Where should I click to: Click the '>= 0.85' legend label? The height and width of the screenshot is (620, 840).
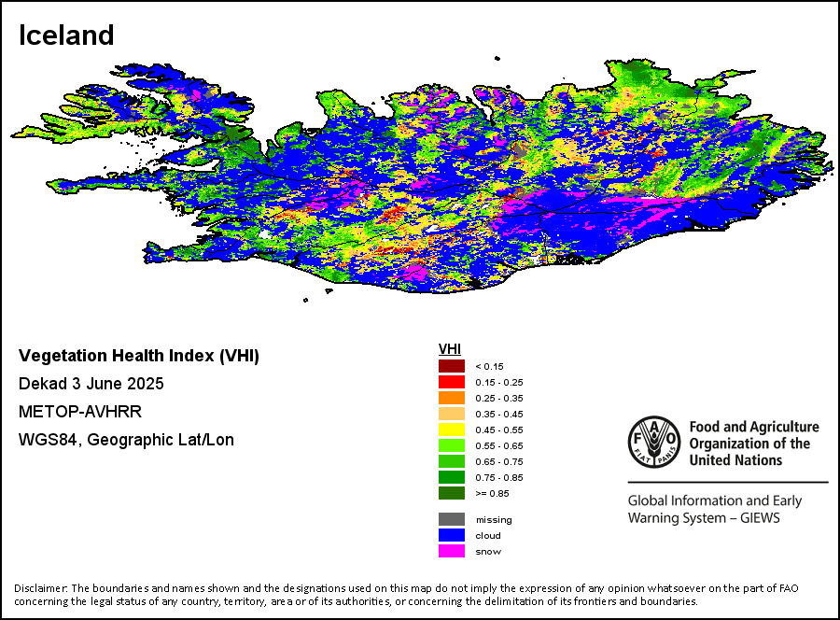click(492, 494)
